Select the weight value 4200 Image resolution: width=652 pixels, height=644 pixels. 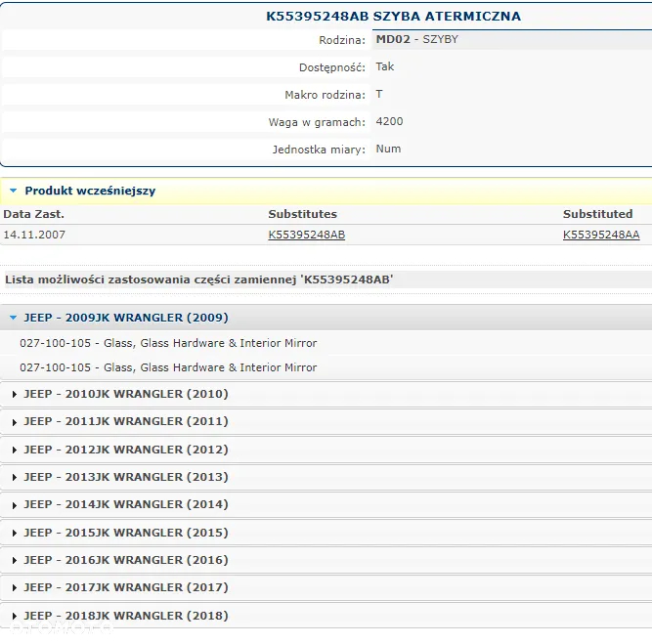tap(389, 121)
